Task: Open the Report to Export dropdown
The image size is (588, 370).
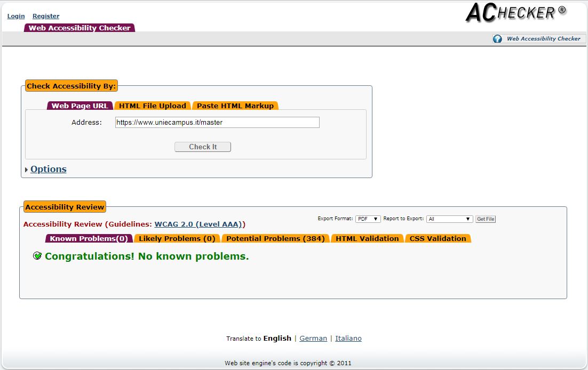Action: (450, 219)
